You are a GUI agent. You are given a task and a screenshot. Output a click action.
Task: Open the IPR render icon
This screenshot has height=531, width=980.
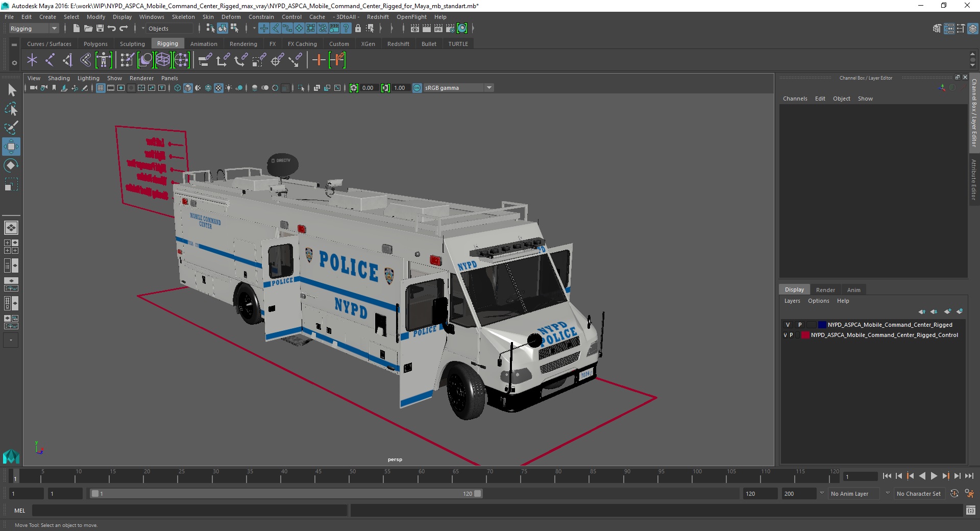point(438,29)
